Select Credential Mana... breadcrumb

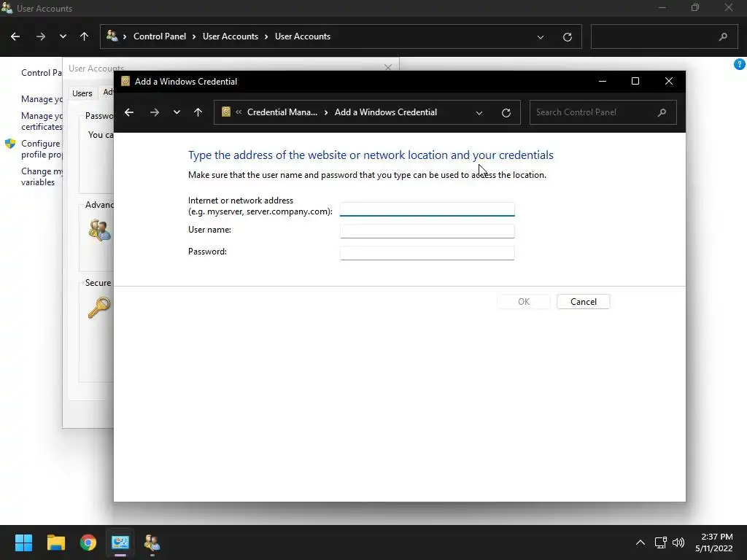(x=282, y=112)
